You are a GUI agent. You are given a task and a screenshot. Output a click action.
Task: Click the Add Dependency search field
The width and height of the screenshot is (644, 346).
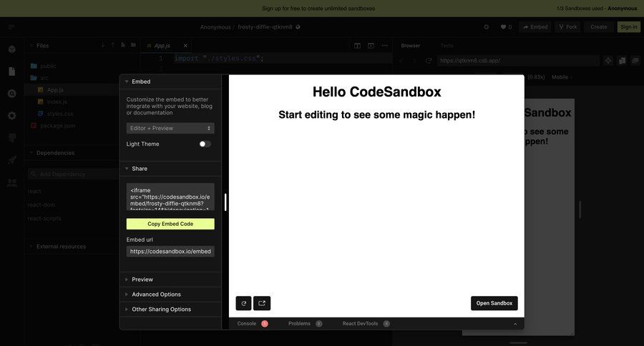click(73, 174)
